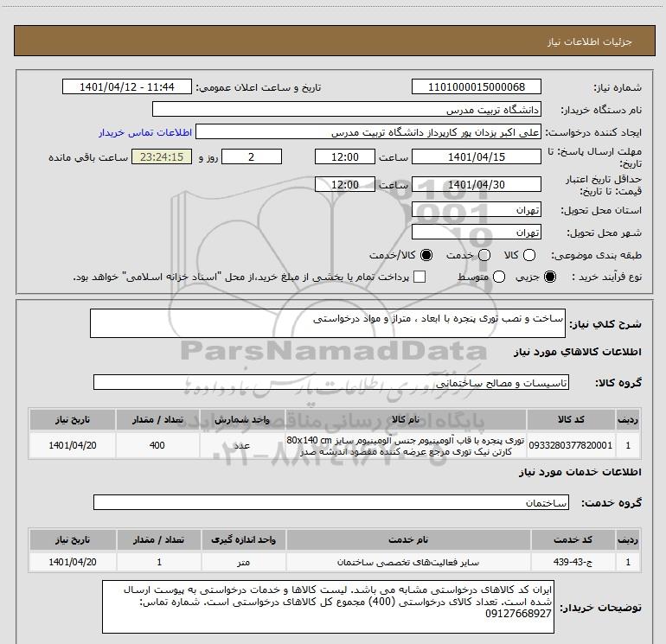This screenshot has width=666, height=644.
Task: Click the quantity cell showing 400
Action: click(x=157, y=445)
